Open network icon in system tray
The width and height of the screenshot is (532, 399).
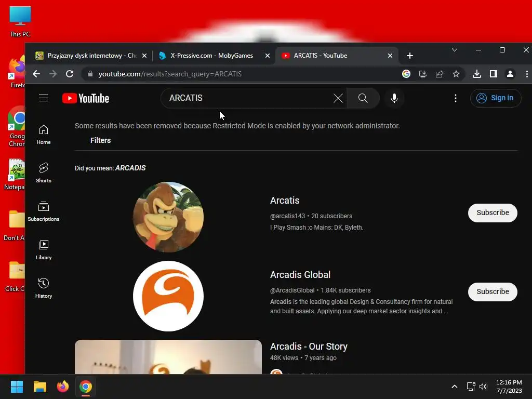tap(471, 387)
